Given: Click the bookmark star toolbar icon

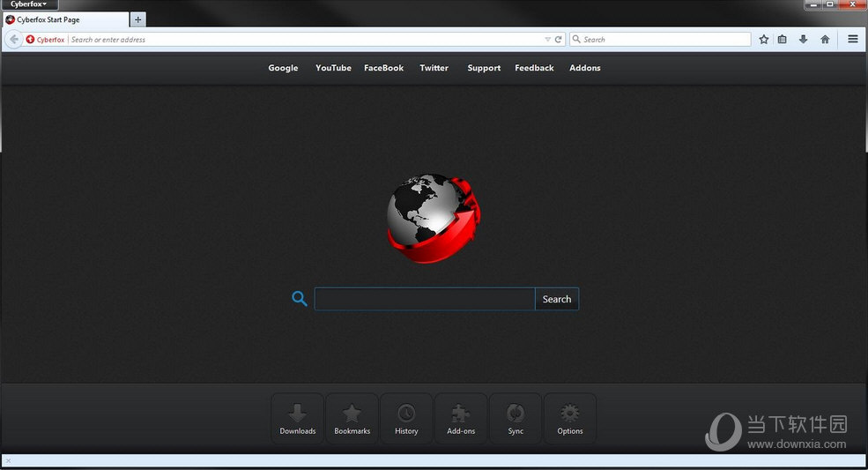Looking at the screenshot, I should [x=764, y=39].
